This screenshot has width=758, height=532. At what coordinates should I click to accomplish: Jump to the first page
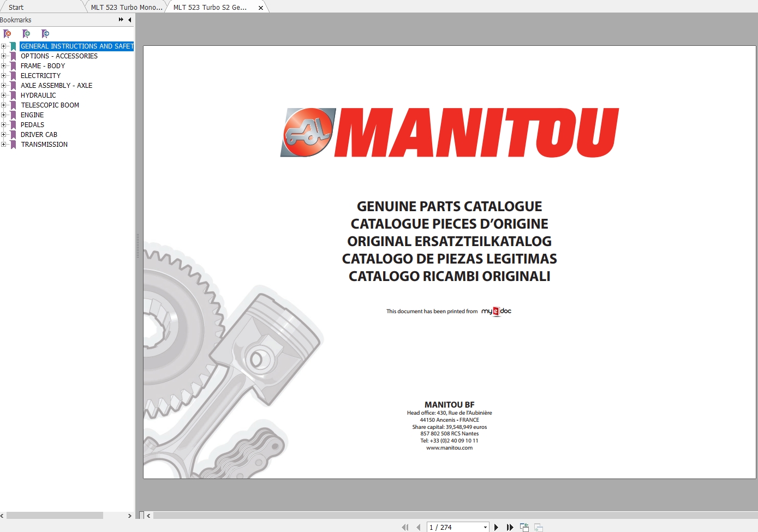pyautogui.click(x=405, y=527)
